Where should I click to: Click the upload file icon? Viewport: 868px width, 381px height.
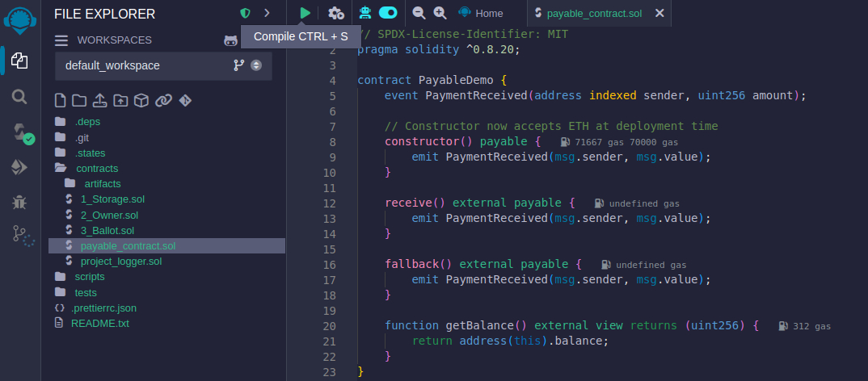pos(99,101)
